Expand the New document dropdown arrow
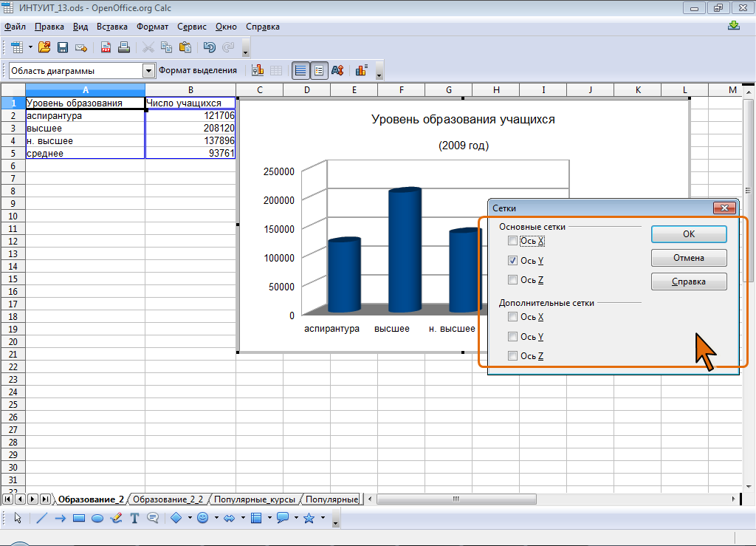This screenshot has width=756, height=546. pyautogui.click(x=30, y=47)
